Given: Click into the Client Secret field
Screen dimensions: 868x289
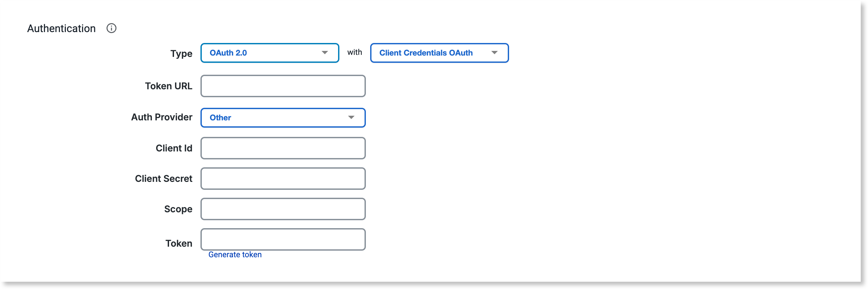Looking at the screenshot, I should click(283, 179).
